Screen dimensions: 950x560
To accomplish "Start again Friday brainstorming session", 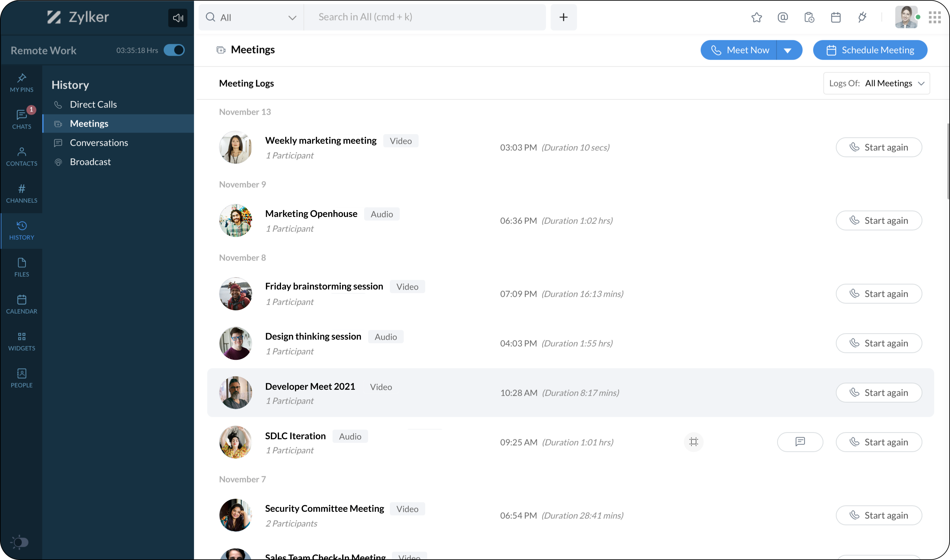I will pyautogui.click(x=879, y=294).
